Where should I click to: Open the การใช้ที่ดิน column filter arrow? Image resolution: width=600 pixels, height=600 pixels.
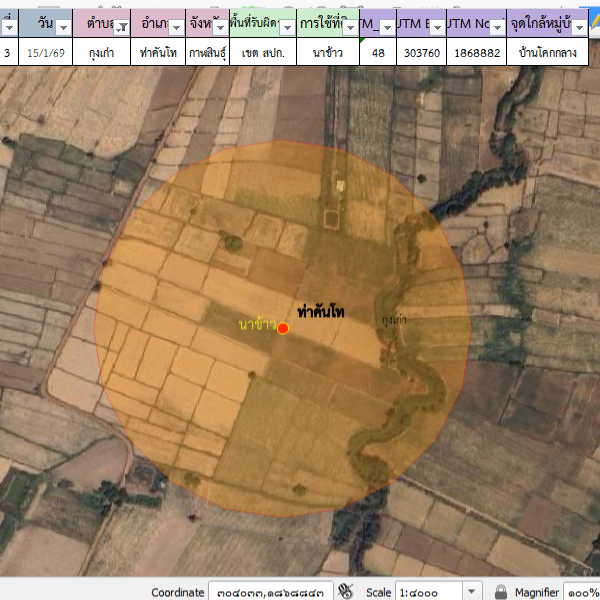coord(349,27)
